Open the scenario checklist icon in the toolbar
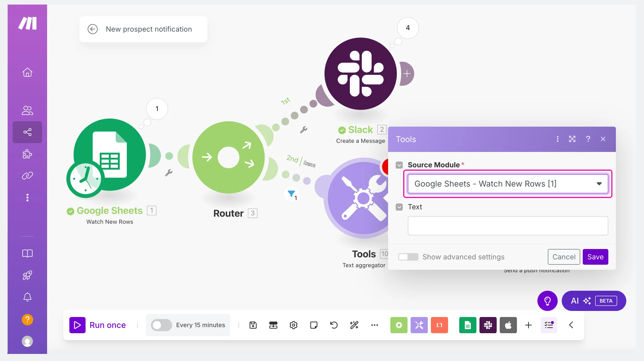Viewport: 644px width, 361px height. 549,325
